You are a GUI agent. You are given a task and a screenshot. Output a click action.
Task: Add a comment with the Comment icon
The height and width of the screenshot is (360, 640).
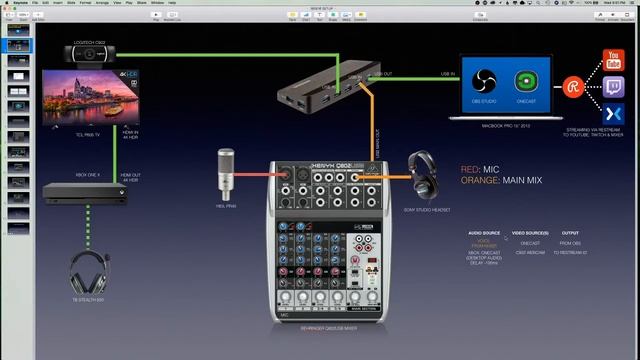click(x=360, y=16)
